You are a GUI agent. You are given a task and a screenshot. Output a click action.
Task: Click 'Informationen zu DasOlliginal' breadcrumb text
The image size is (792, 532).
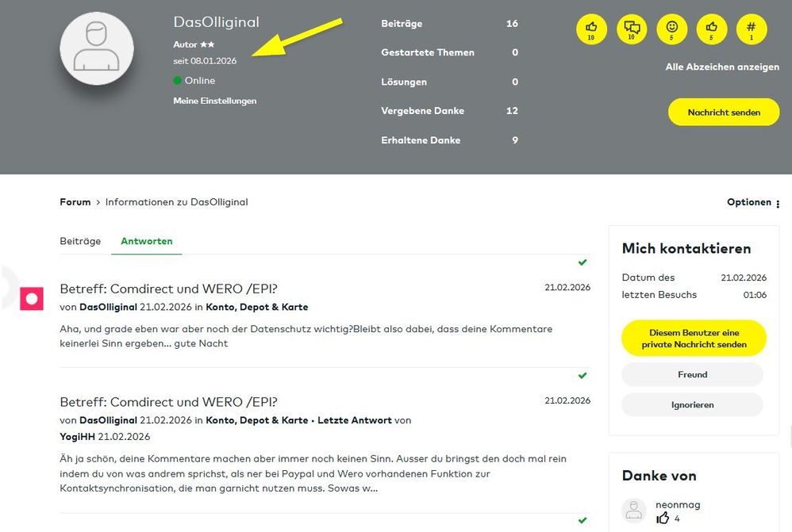[x=176, y=202]
